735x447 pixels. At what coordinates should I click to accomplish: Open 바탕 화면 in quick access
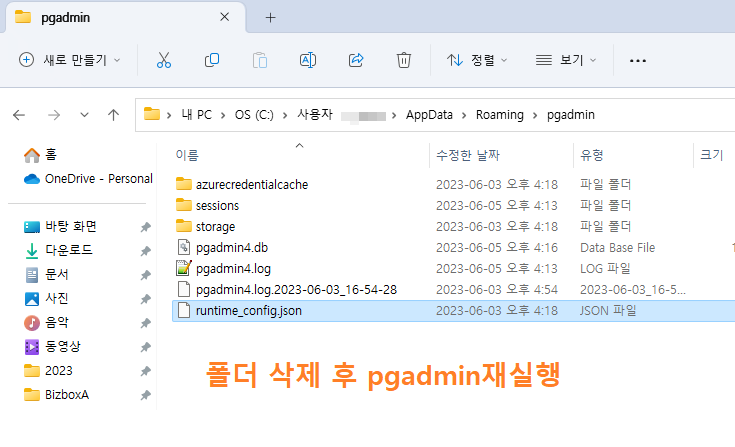click(x=60, y=227)
